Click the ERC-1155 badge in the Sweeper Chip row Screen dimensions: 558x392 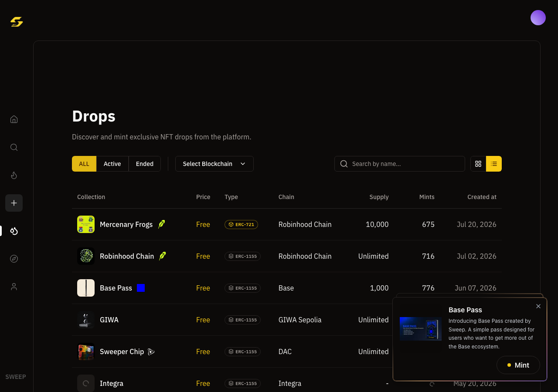[x=242, y=351]
